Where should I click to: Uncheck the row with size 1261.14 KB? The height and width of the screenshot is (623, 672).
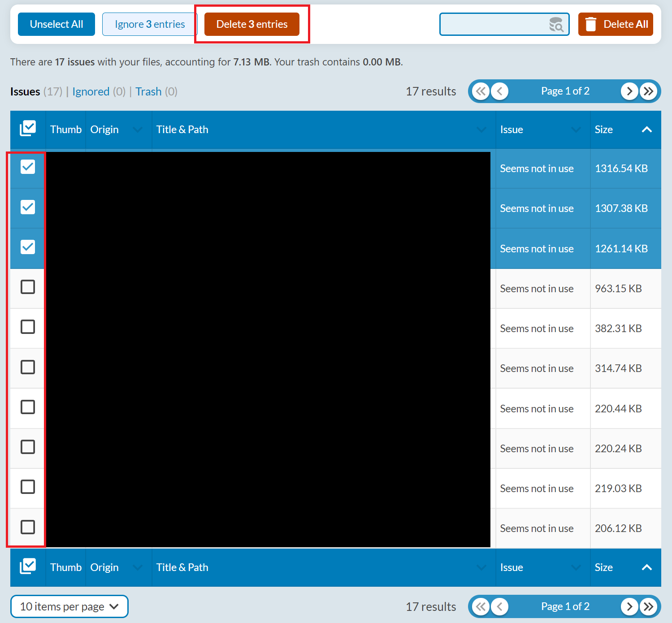click(28, 247)
